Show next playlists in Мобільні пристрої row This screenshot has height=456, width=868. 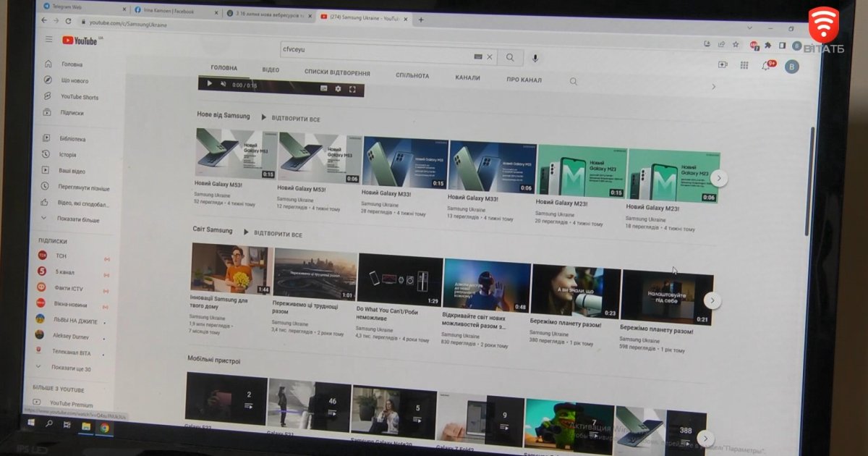pos(705,438)
